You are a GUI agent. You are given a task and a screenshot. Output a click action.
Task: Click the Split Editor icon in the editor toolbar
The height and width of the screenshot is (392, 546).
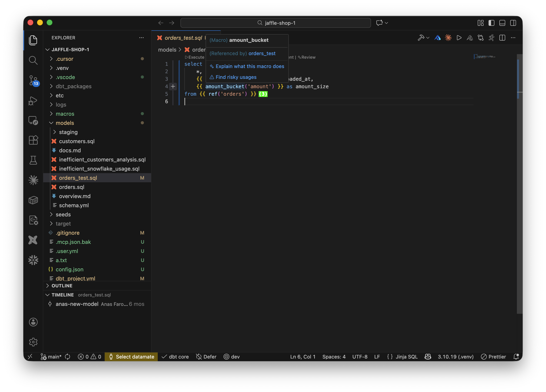click(x=502, y=38)
